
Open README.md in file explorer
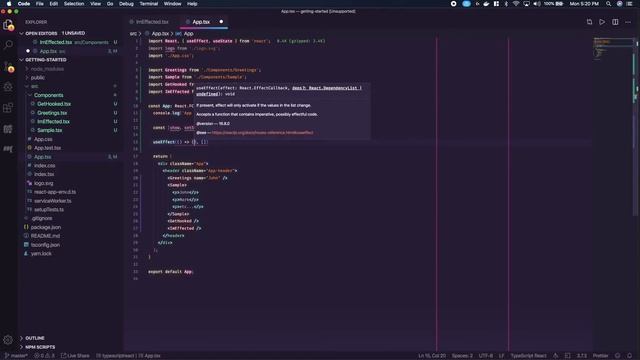pyautogui.click(x=45, y=236)
